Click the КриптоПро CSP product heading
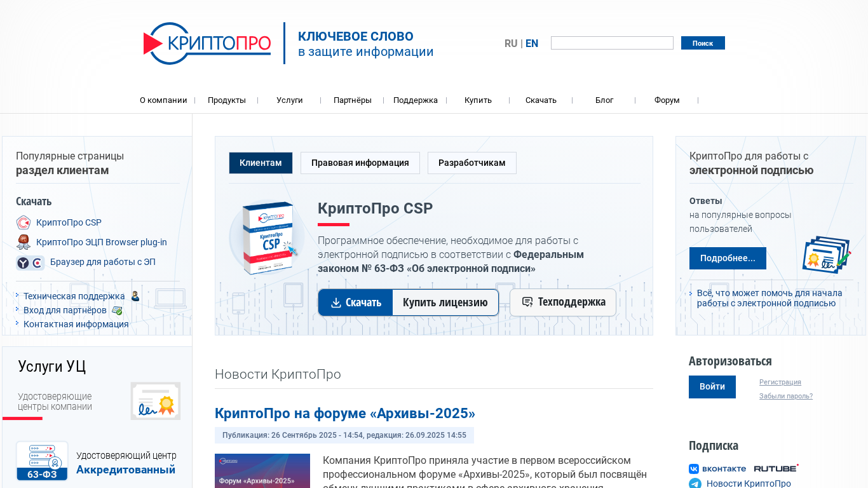868x488 pixels. tap(375, 208)
